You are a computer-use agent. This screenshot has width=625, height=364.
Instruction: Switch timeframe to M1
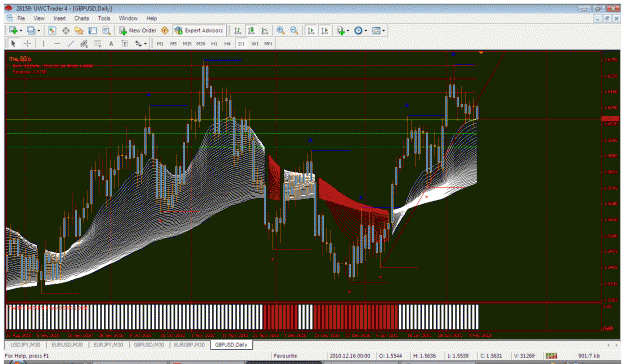click(x=160, y=43)
